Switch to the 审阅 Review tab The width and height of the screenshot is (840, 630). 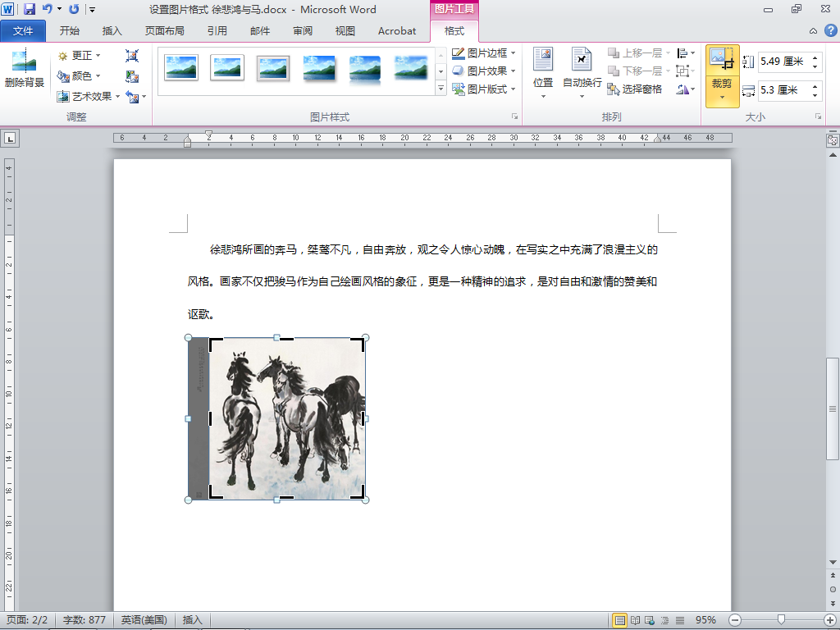click(x=303, y=31)
